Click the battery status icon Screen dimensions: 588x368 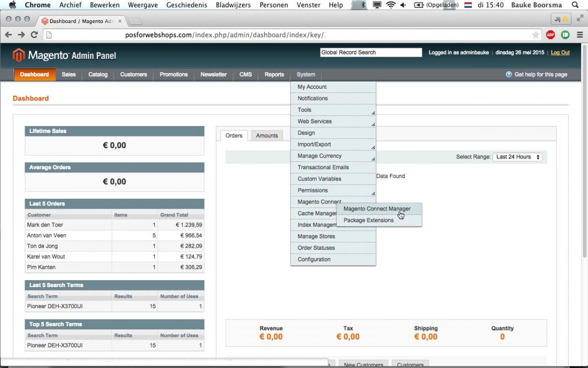click(419, 5)
